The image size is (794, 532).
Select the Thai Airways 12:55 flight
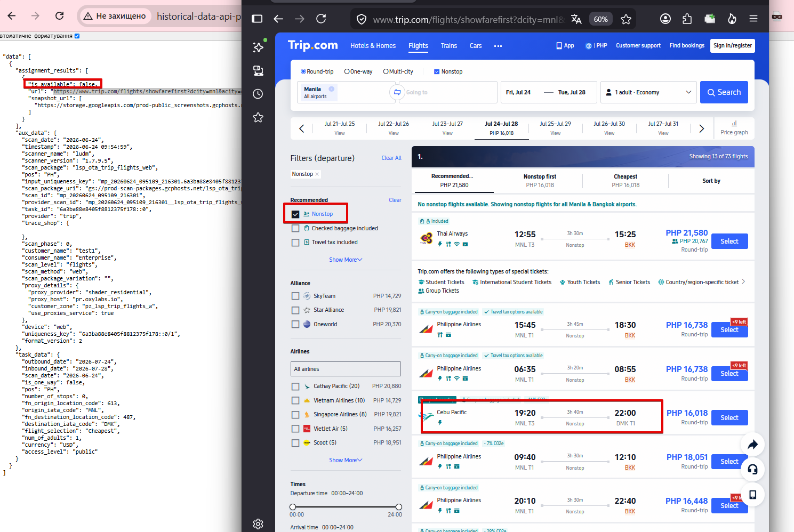[729, 241]
